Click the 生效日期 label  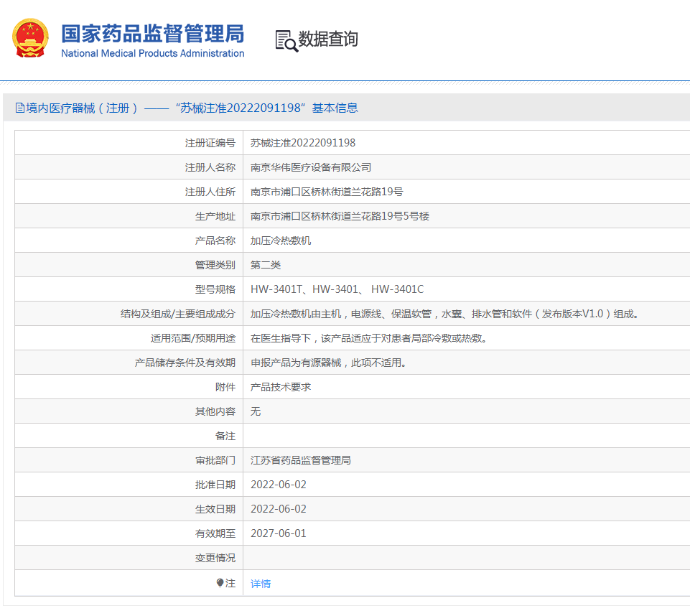[x=215, y=509]
